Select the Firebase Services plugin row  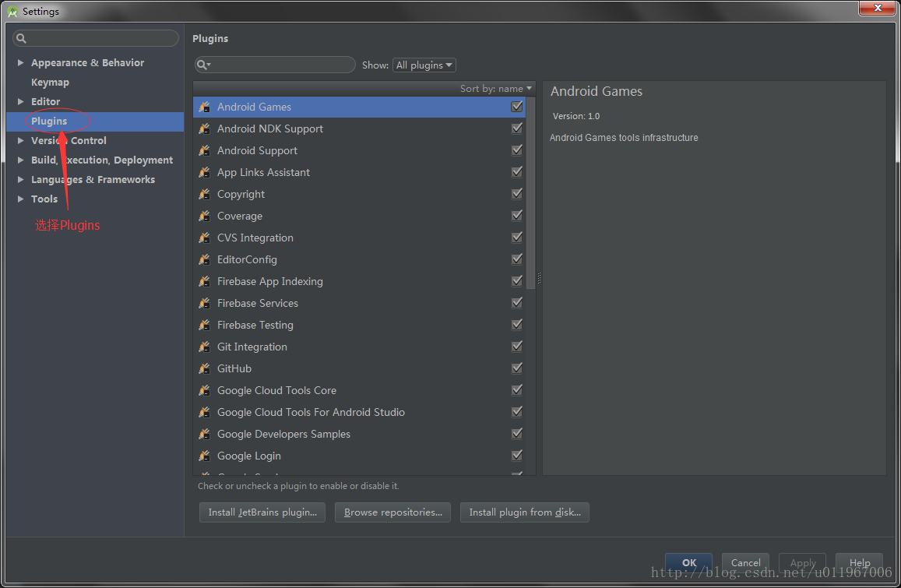(x=360, y=304)
